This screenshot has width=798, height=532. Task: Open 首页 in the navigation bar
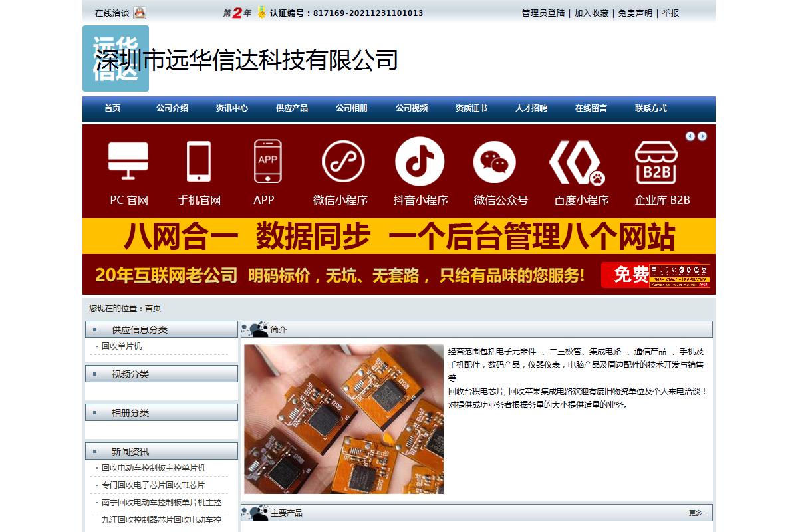[x=112, y=108]
